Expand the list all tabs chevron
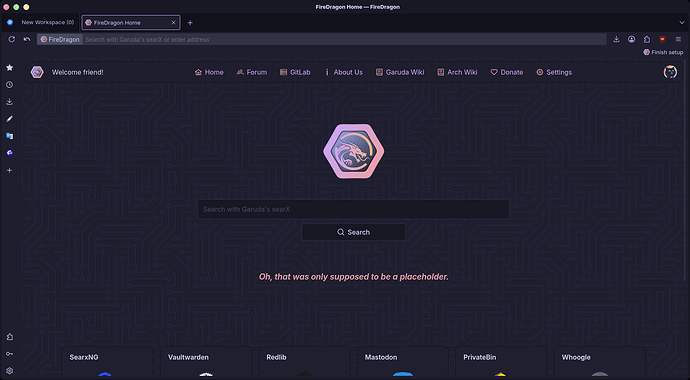Viewport: 690px width, 380px height. click(x=682, y=22)
